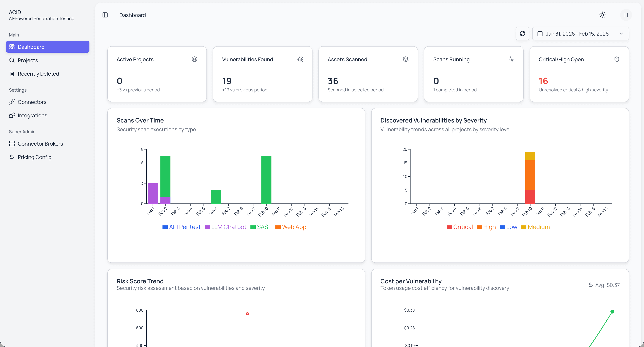
Task: Click the Projects magnifier icon
Action: pos(12,60)
